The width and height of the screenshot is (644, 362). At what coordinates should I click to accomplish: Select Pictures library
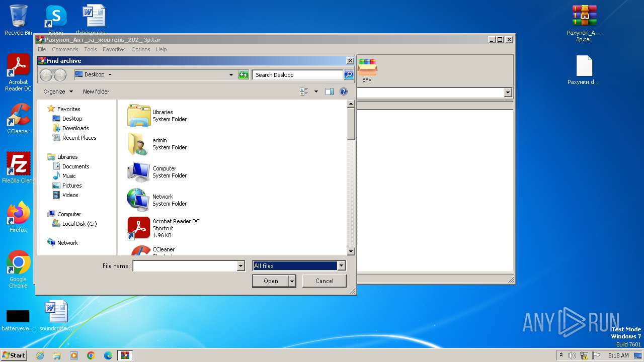[x=67, y=186]
